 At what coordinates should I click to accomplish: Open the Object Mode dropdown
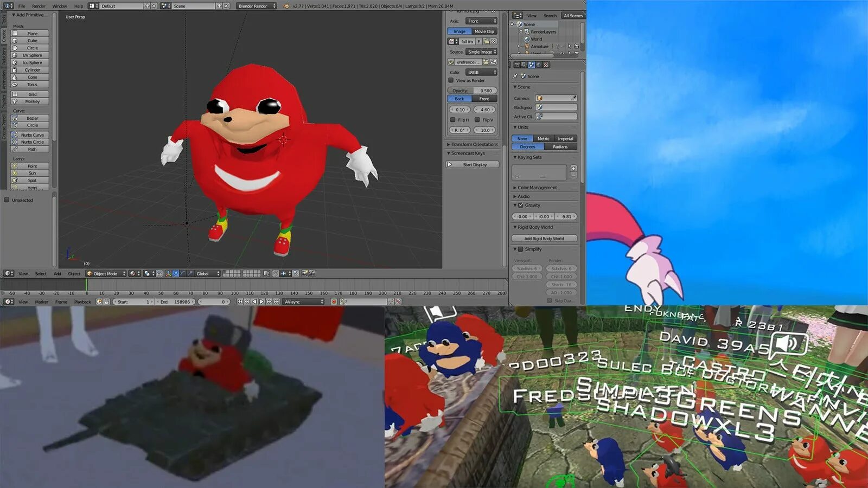click(x=106, y=274)
